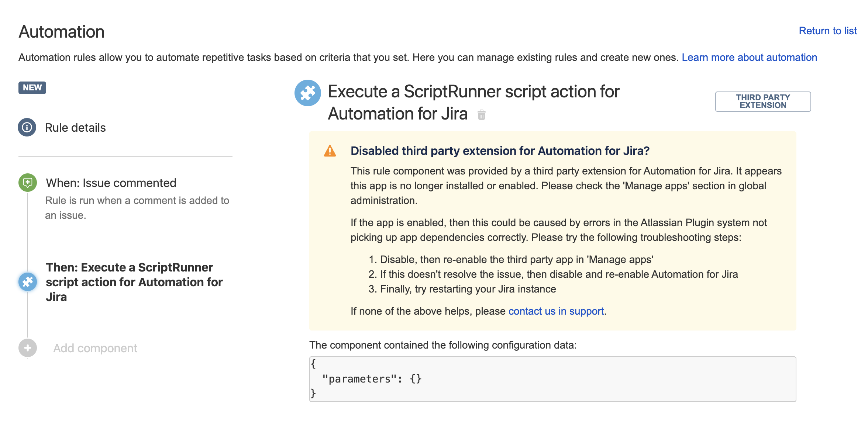The width and height of the screenshot is (868, 436).
Task: Click the Execute a ScriptRunner script action heading
Action: tap(473, 102)
